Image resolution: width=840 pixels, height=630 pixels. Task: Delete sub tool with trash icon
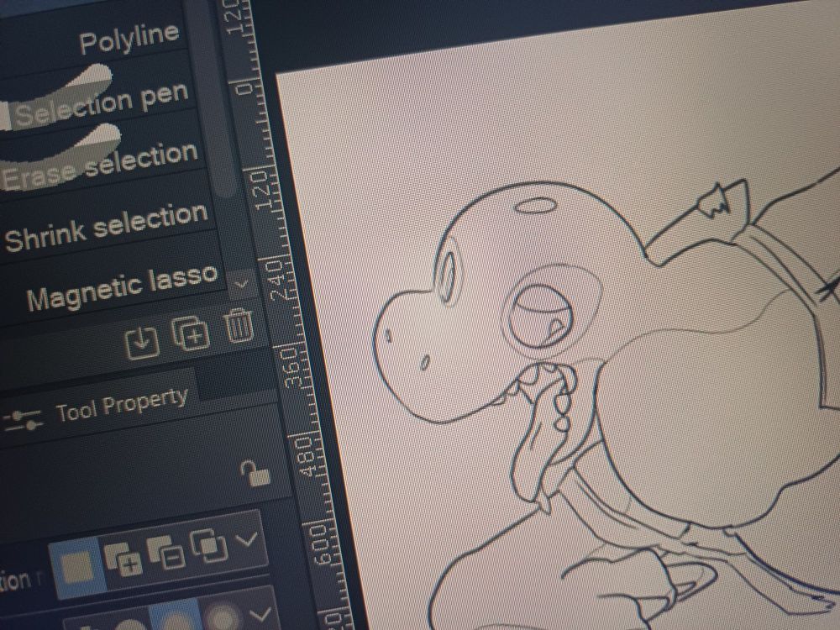(x=239, y=325)
